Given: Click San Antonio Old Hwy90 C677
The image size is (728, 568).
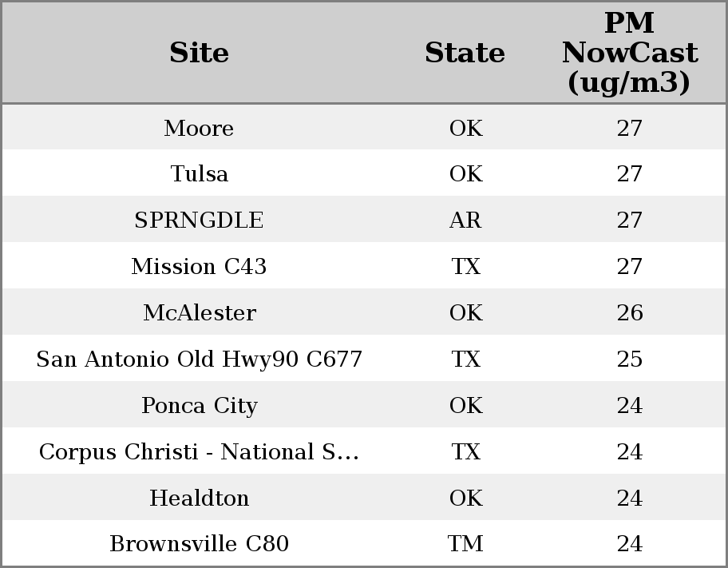Looking at the screenshot, I should [x=199, y=359].
